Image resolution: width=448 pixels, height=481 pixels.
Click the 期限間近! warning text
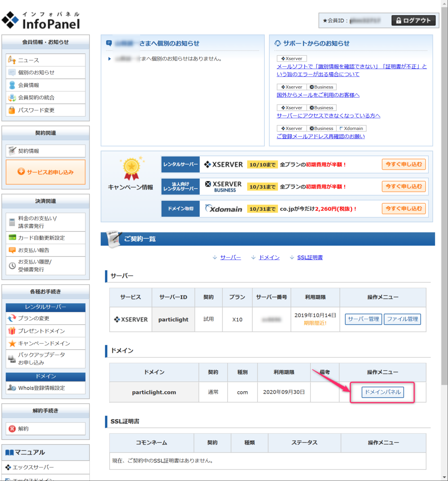tap(315, 323)
